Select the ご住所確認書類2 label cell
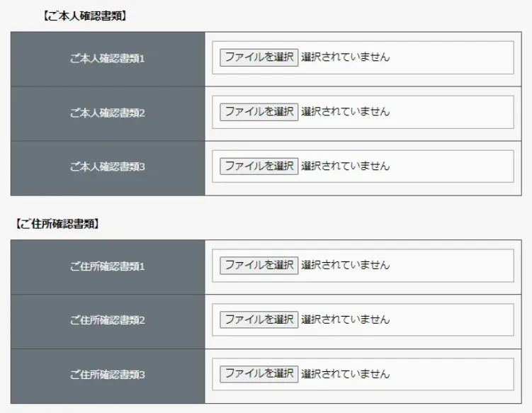 tap(108, 320)
